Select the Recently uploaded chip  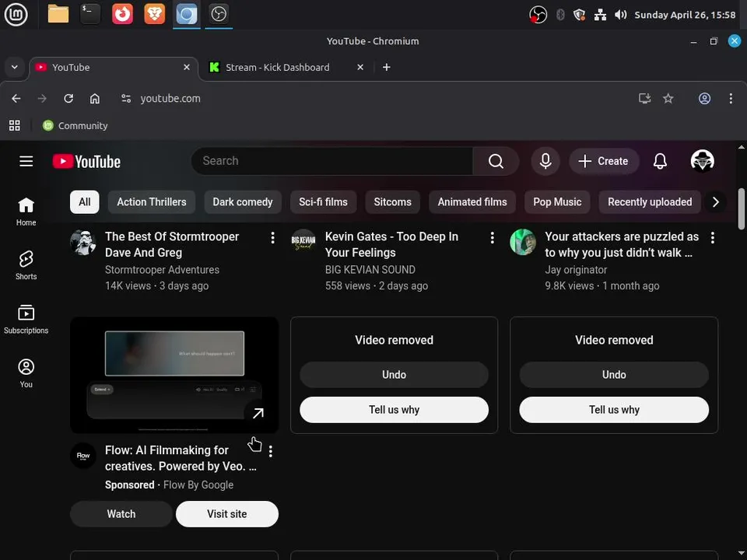[649, 202]
